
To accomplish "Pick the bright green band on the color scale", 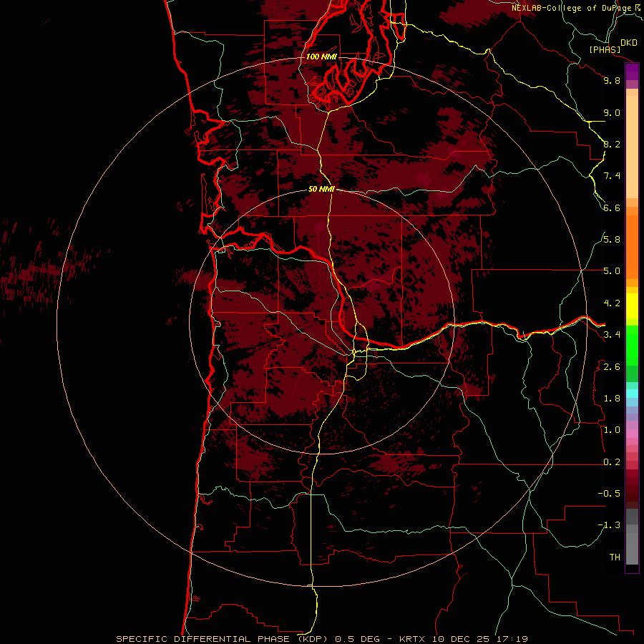I will coord(632,346).
